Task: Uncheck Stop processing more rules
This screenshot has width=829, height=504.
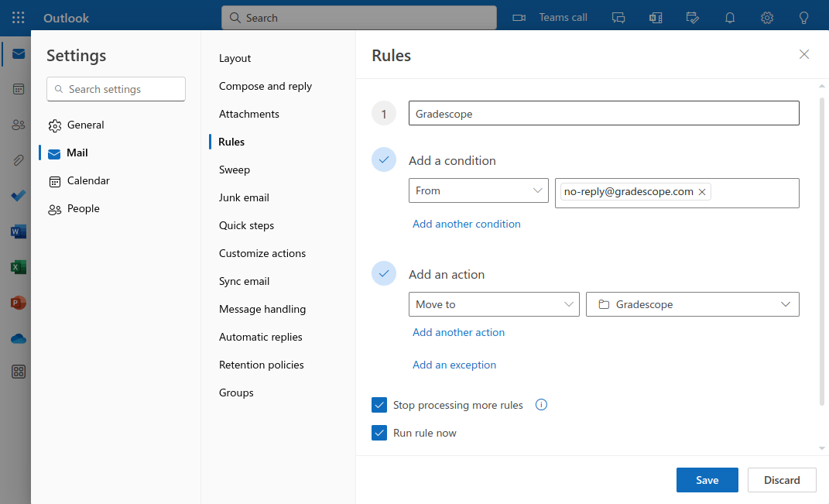Action: click(x=379, y=405)
